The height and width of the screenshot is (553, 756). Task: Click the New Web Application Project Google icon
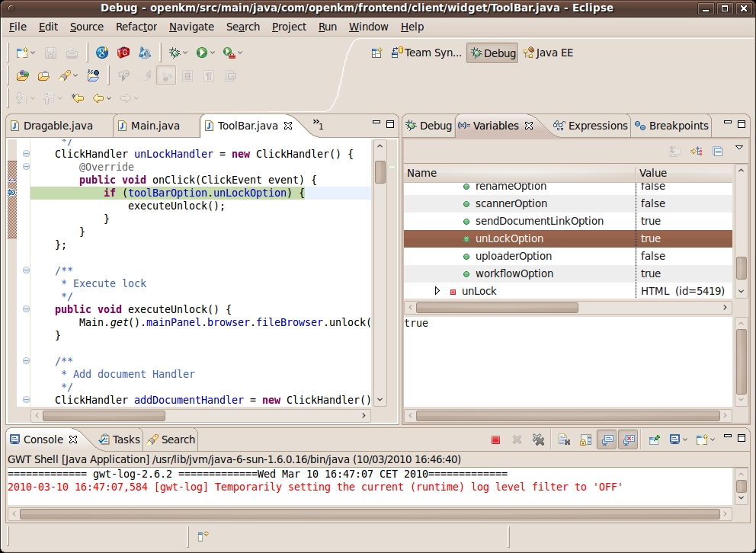[101, 53]
